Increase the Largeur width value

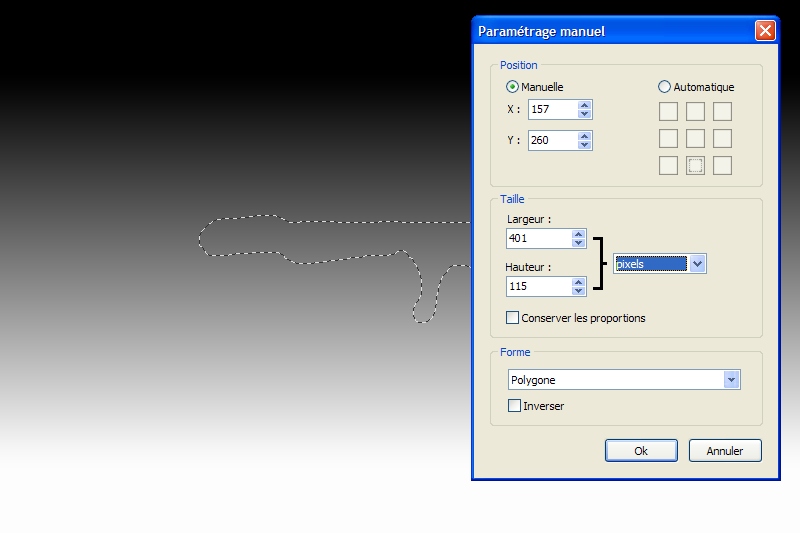click(579, 234)
